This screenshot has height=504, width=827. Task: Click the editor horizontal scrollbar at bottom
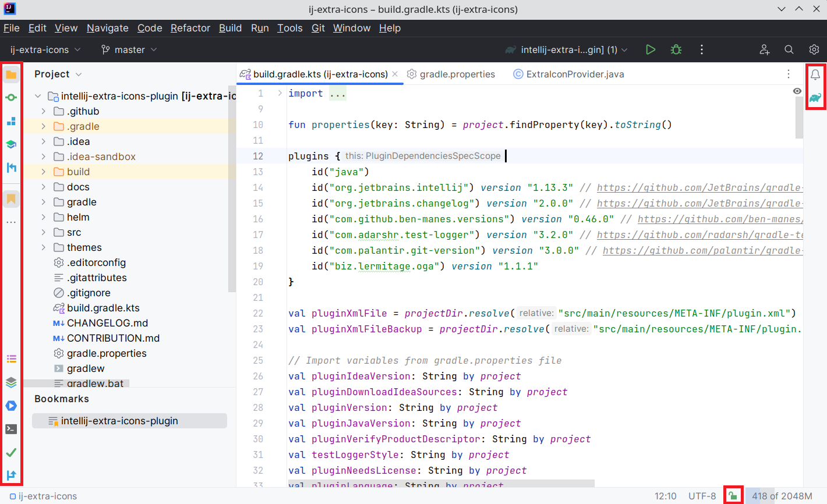coord(441,484)
